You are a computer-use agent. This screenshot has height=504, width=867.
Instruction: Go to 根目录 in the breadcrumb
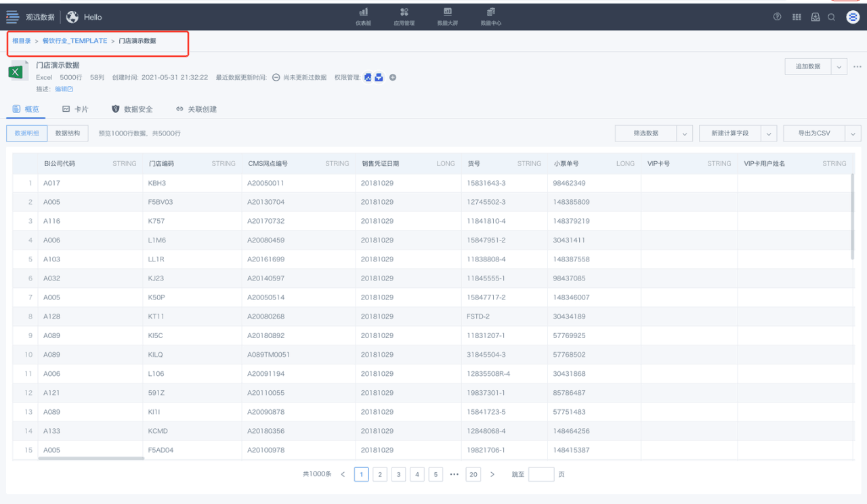22,41
